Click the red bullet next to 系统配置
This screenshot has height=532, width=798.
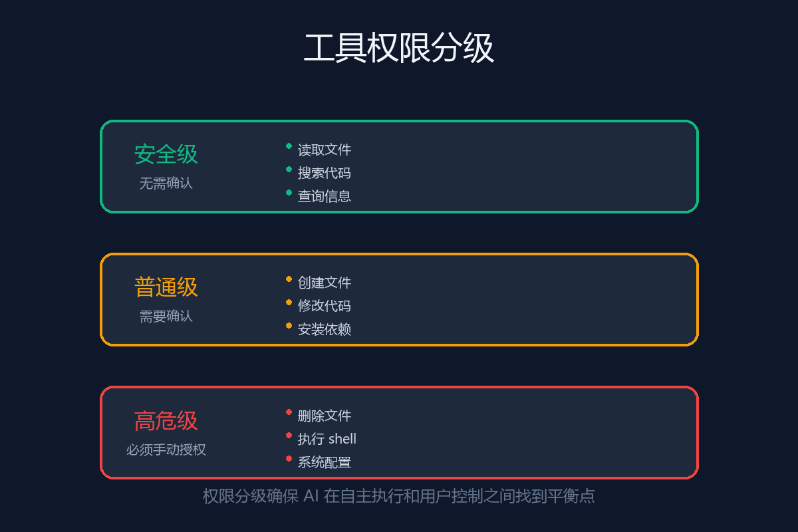tap(289, 459)
